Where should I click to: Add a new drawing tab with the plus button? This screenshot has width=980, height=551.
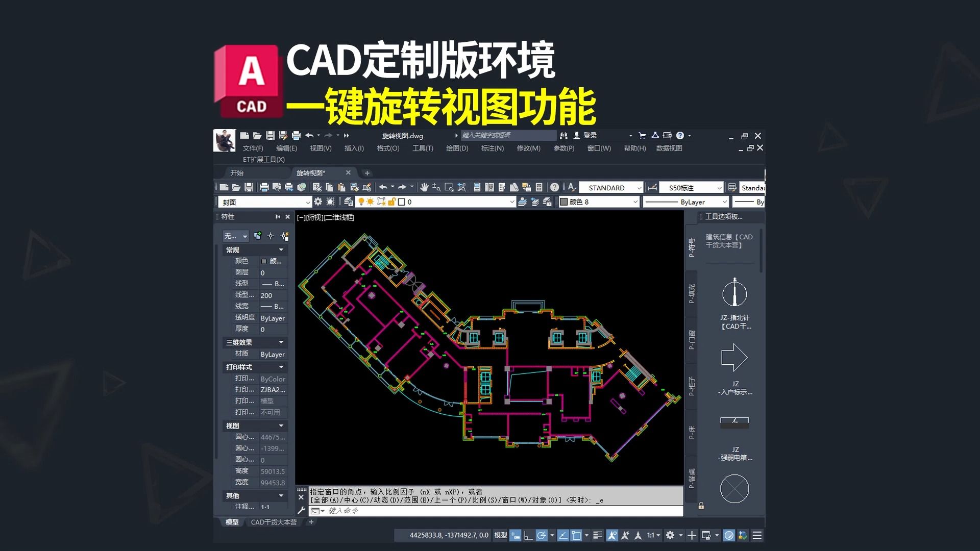(x=367, y=173)
